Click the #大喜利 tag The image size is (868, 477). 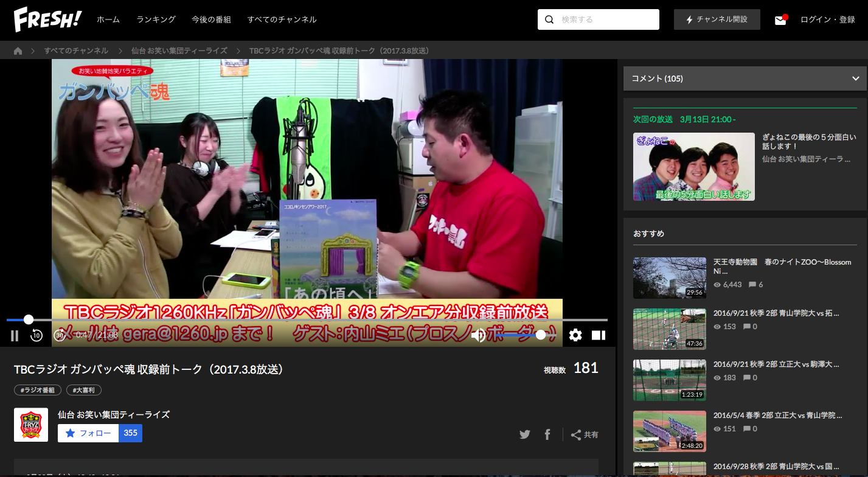(x=84, y=390)
